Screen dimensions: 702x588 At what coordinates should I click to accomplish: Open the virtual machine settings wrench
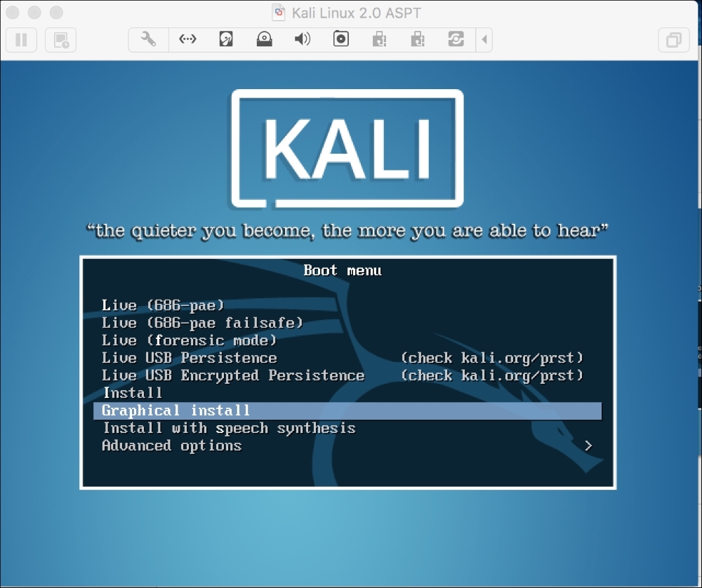pyautogui.click(x=149, y=40)
